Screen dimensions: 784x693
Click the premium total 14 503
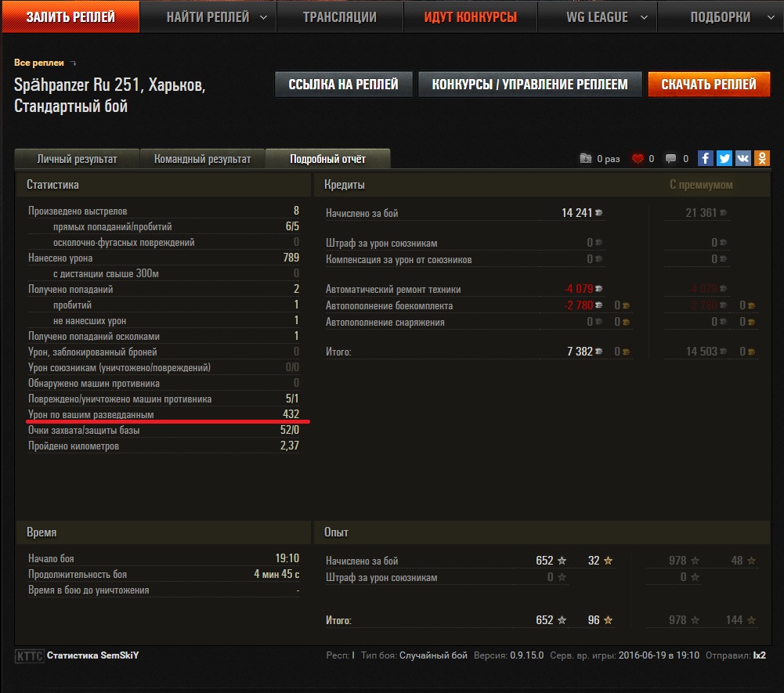click(x=702, y=352)
